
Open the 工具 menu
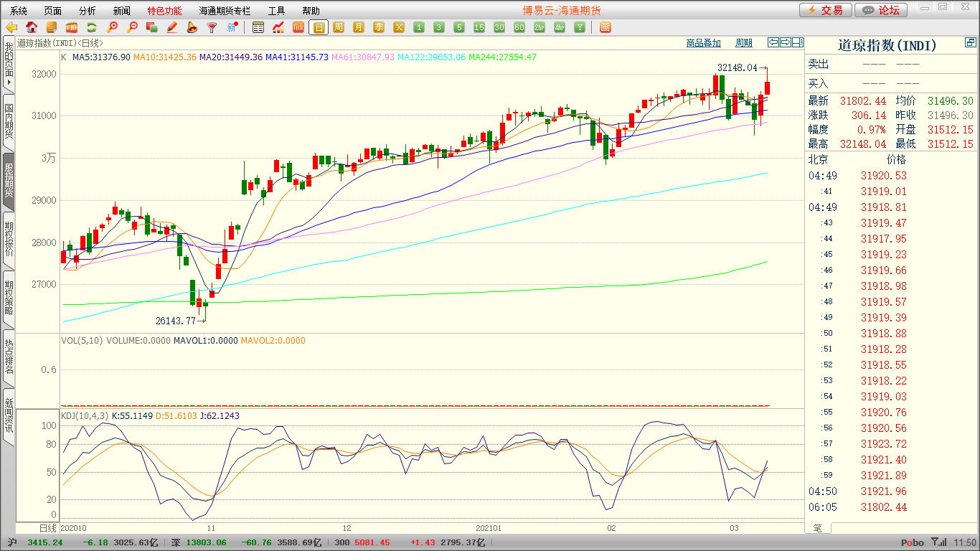[277, 11]
